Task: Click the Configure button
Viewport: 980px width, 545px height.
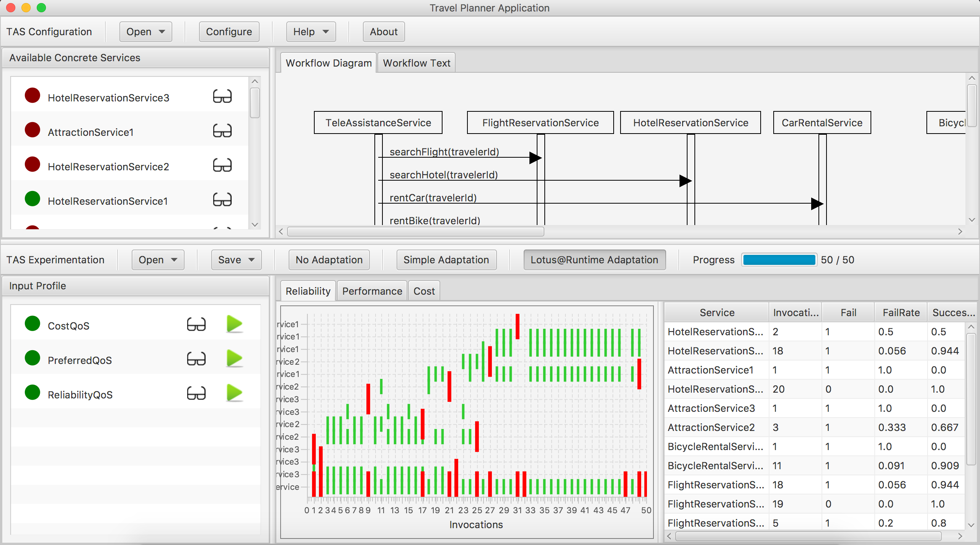Action: [x=229, y=32]
